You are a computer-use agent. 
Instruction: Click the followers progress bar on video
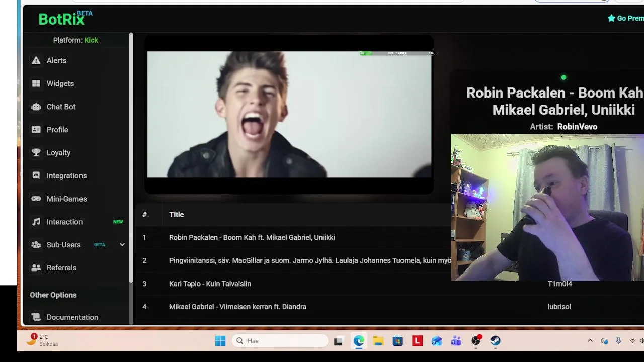coord(397,53)
